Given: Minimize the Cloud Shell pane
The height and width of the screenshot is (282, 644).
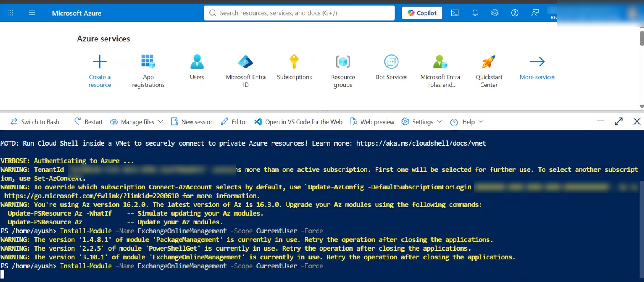Looking at the screenshot, I should coord(601,121).
